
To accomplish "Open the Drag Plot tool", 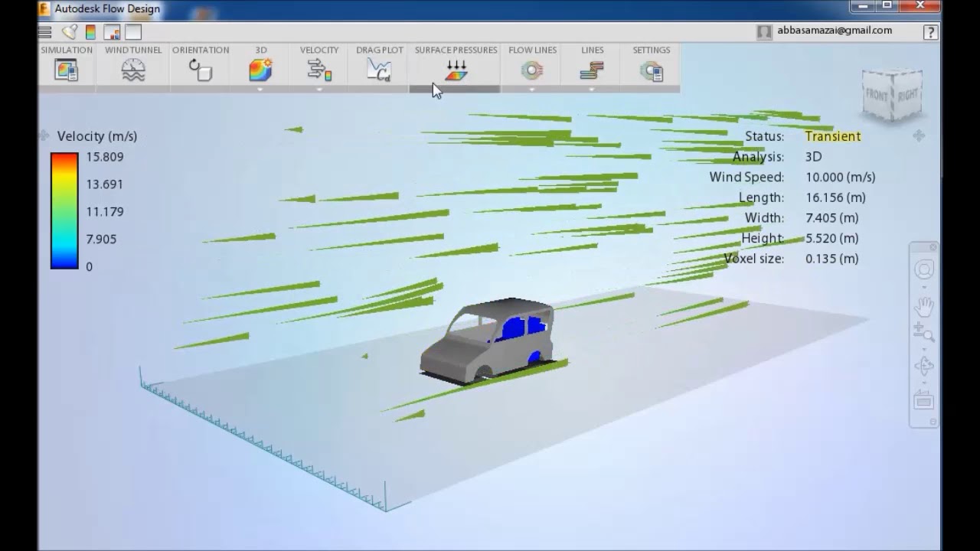I will pyautogui.click(x=379, y=70).
